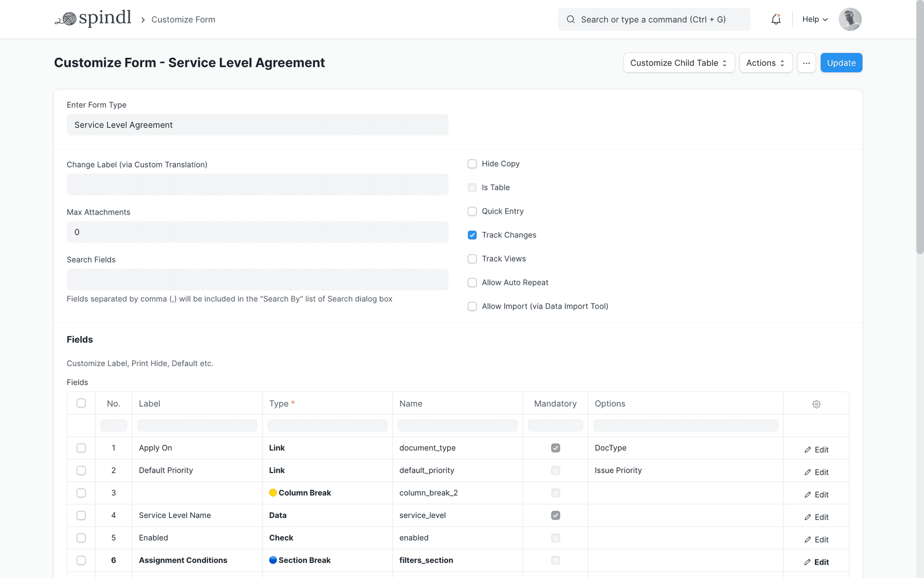This screenshot has width=924, height=578.
Task: Open the notification bell
Action: [x=776, y=19]
